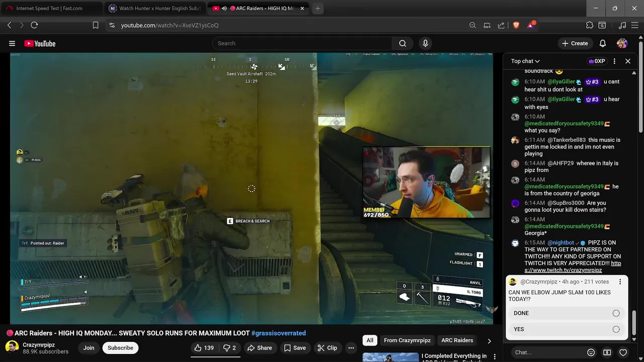Image resolution: width=644 pixels, height=362 pixels.
Task: Select From Crazymrpipz chip
Action: click(x=407, y=340)
